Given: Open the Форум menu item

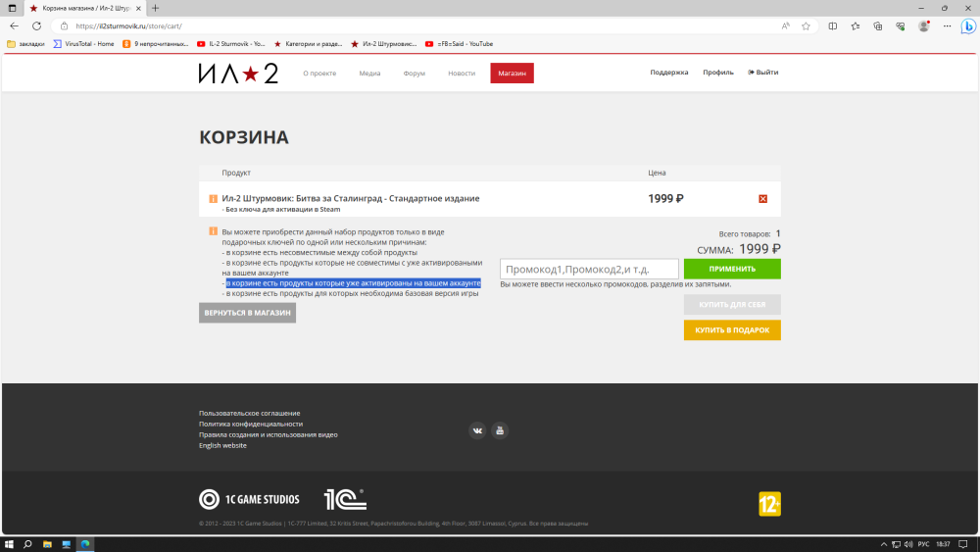Looking at the screenshot, I should (x=414, y=74).
